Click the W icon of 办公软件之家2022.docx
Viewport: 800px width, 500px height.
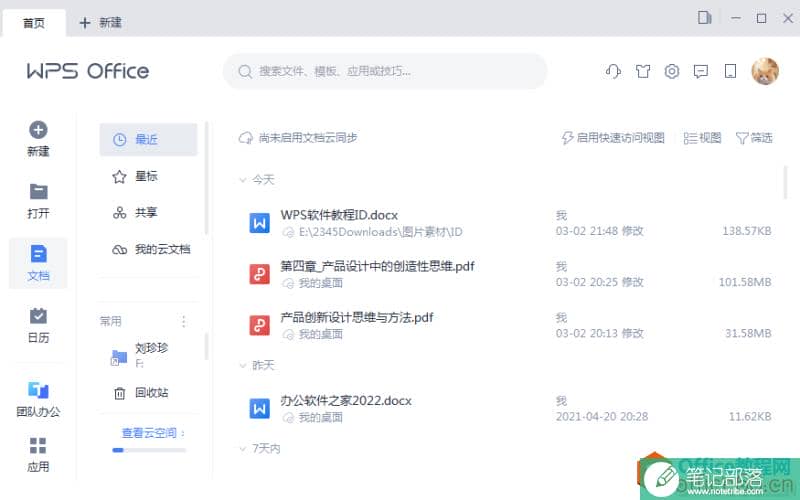point(260,409)
